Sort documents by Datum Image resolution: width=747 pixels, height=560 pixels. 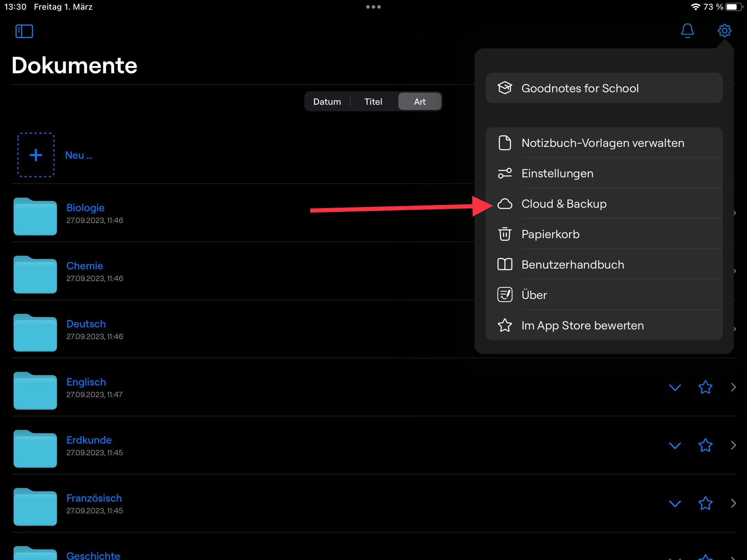(x=327, y=102)
